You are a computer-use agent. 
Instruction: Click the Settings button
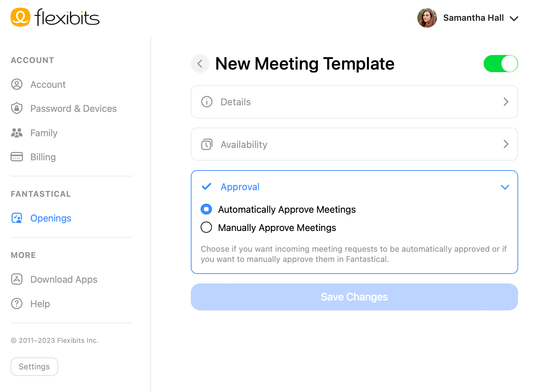(34, 366)
